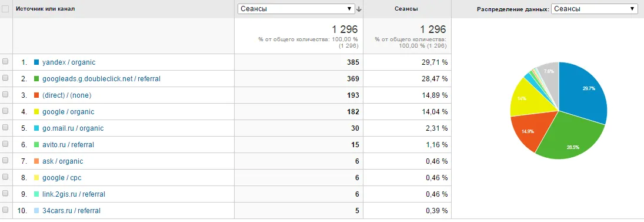
Task: Select the 34cars.ru row checkbox
Action: pyautogui.click(x=5, y=210)
